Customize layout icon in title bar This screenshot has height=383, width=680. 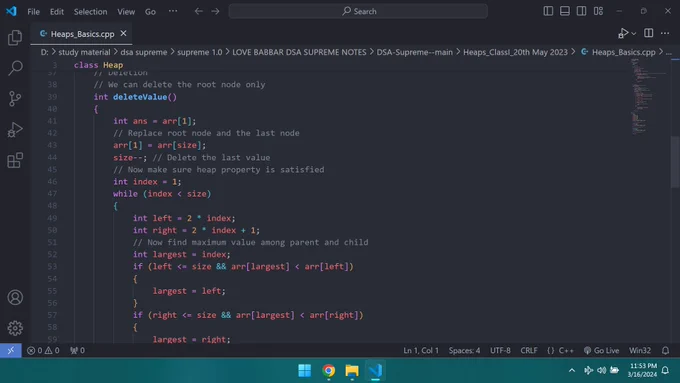598,11
